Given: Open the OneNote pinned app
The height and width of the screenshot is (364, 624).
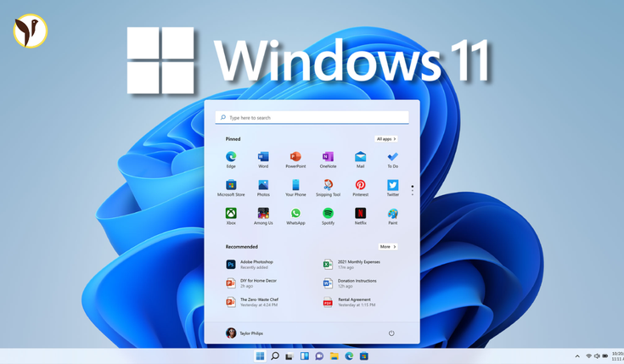Looking at the screenshot, I should (328, 160).
